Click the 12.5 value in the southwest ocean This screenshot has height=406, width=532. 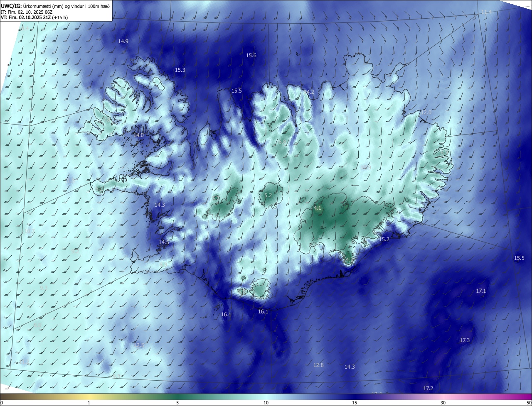tap(139, 345)
